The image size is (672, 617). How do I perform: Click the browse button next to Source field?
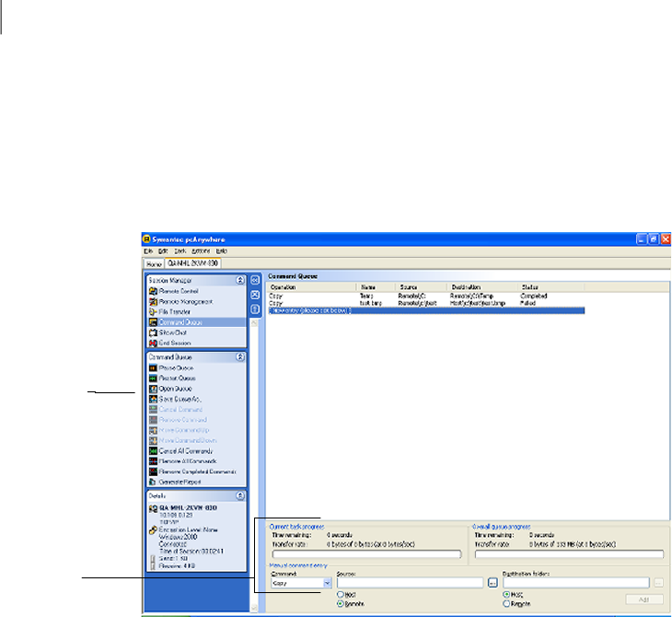point(492,583)
